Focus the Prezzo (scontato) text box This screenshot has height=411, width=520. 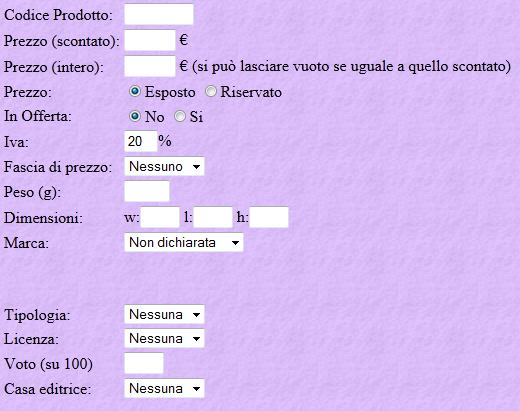pos(150,40)
